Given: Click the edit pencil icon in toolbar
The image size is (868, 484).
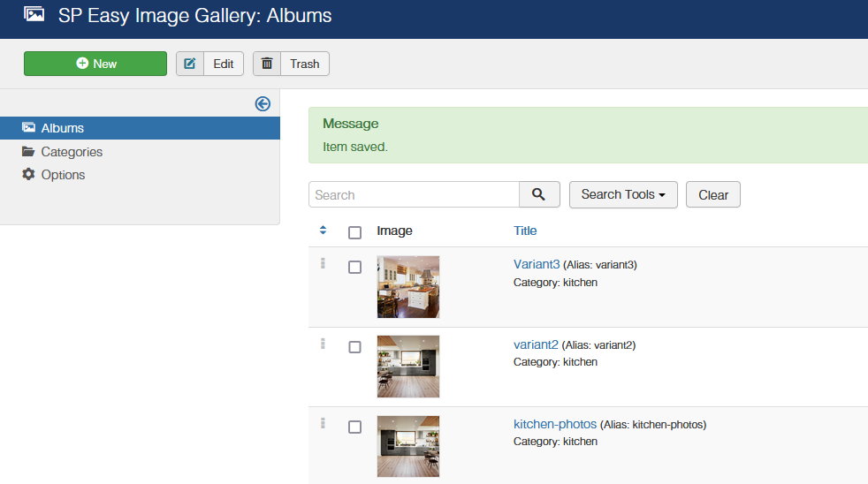Looking at the screenshot, I should tap(190, 64).
